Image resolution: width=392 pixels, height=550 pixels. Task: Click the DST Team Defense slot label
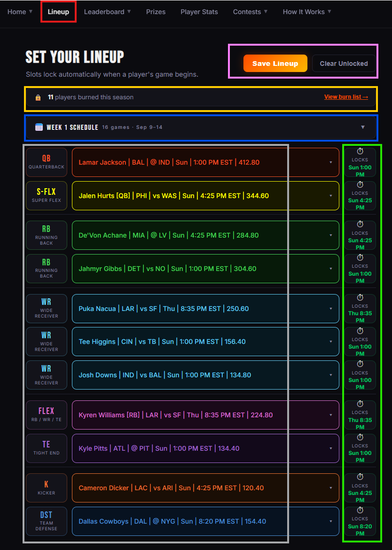click(46, 521)
